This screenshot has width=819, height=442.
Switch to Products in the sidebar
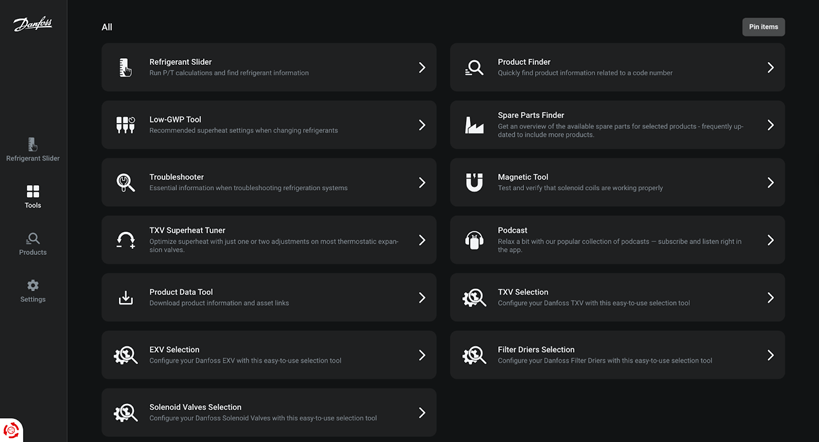[x=33, y=243]
